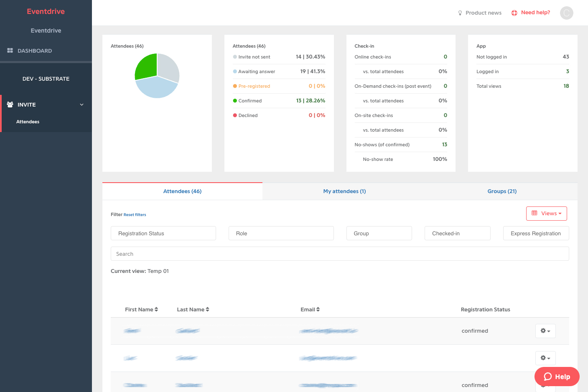The width and height of the screenshot is (588, 392).
Task: Open gear menu for second attendee row
Action: coord(545,358)
